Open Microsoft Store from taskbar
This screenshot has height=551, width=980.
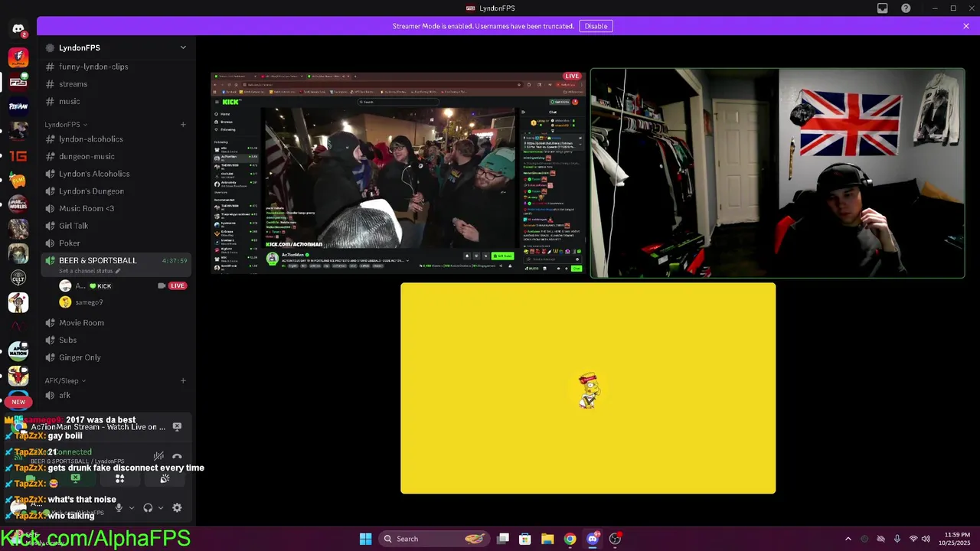click(525, 539)
